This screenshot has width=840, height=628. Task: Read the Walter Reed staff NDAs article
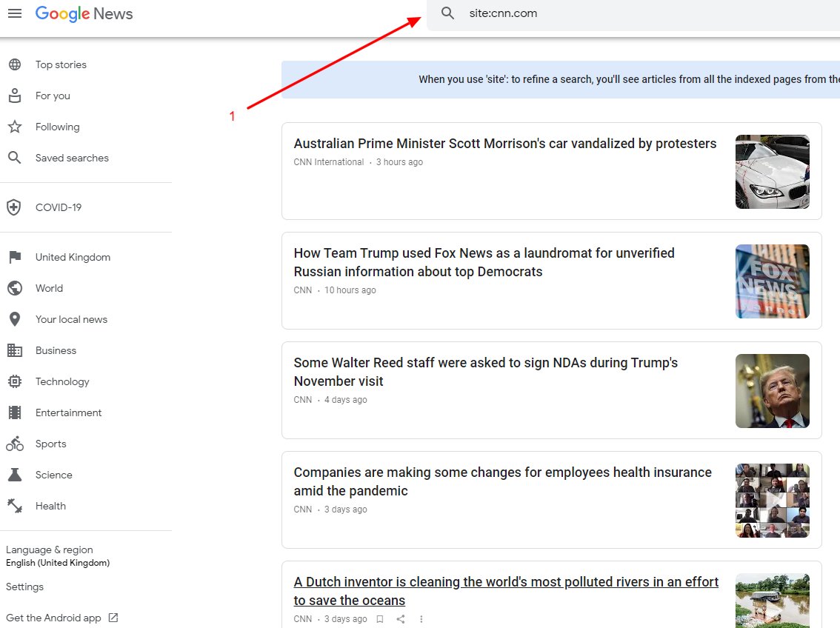point(485,372)
